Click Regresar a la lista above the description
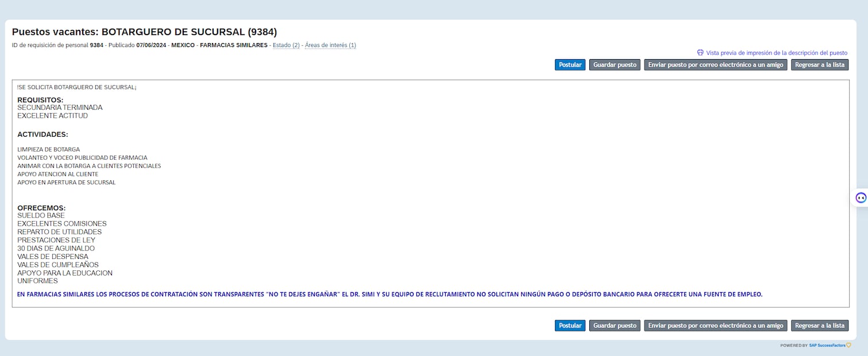Screen dimensions: 868x356 coord(820,65)
